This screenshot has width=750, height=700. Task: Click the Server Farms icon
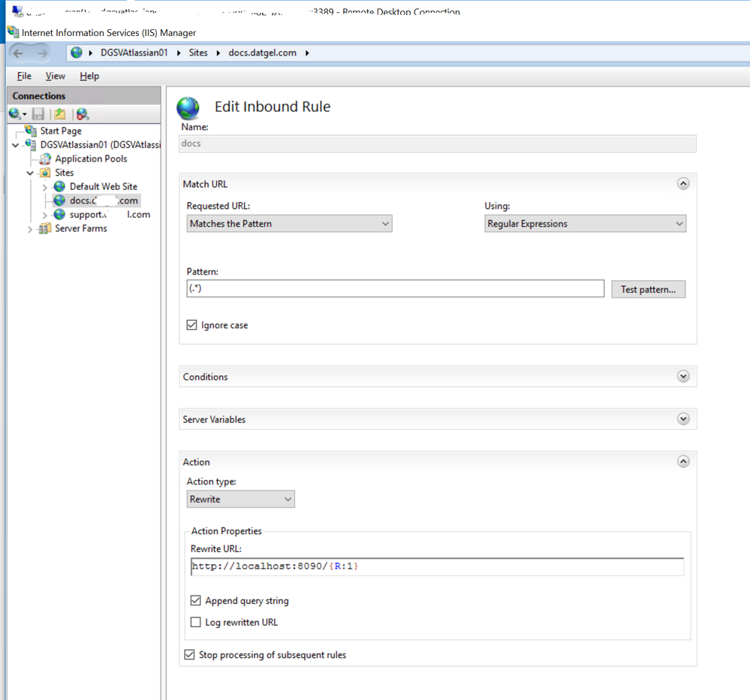point(45,229)
